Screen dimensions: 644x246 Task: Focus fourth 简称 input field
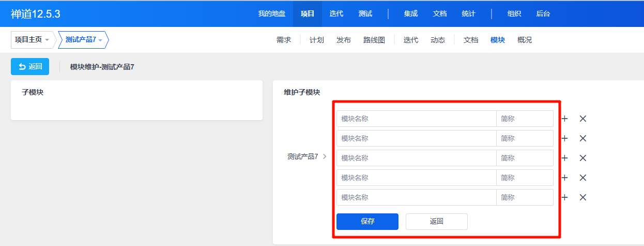tap(525, 178)
